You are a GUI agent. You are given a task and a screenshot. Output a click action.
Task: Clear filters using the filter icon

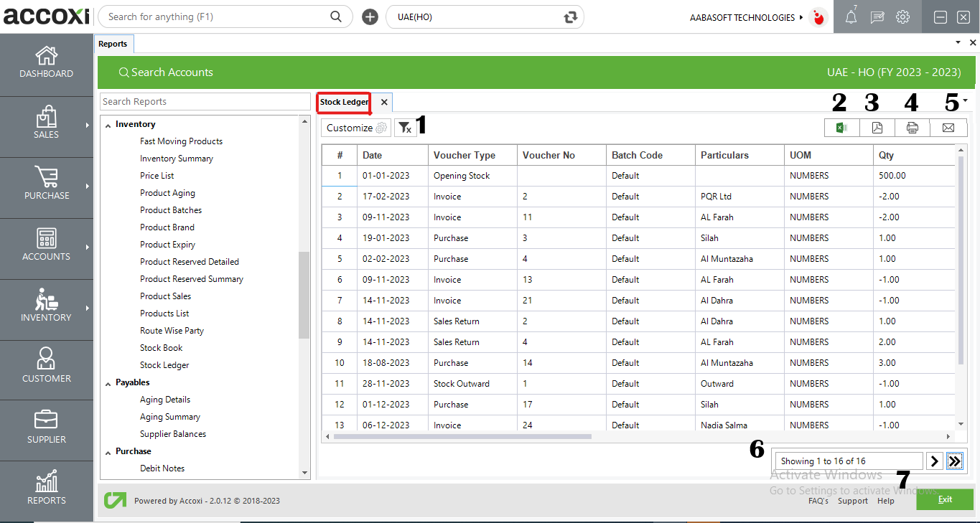point(406,127)
